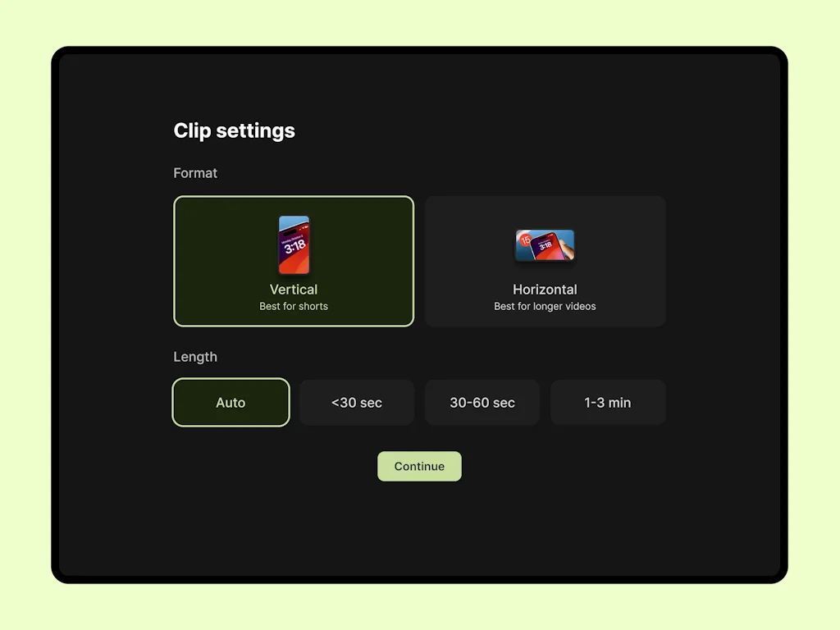
Task: Select Vertical, best for shorts
Action: click(294, 261)
